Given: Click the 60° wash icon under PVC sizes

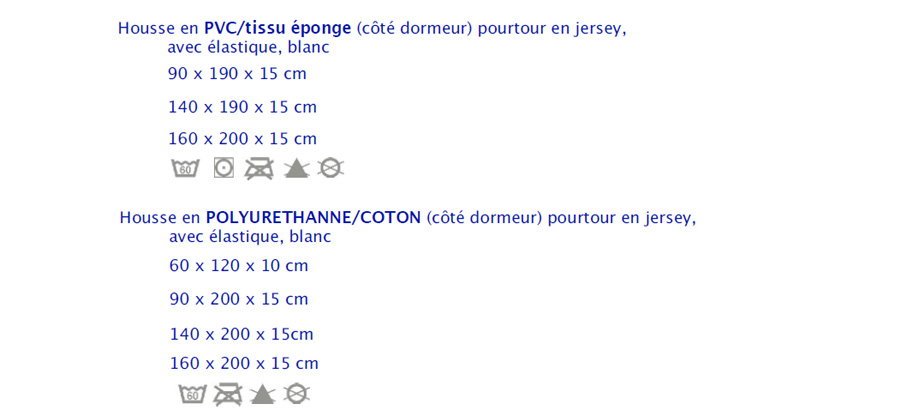Looking at the screenshot, I should 186,169.
